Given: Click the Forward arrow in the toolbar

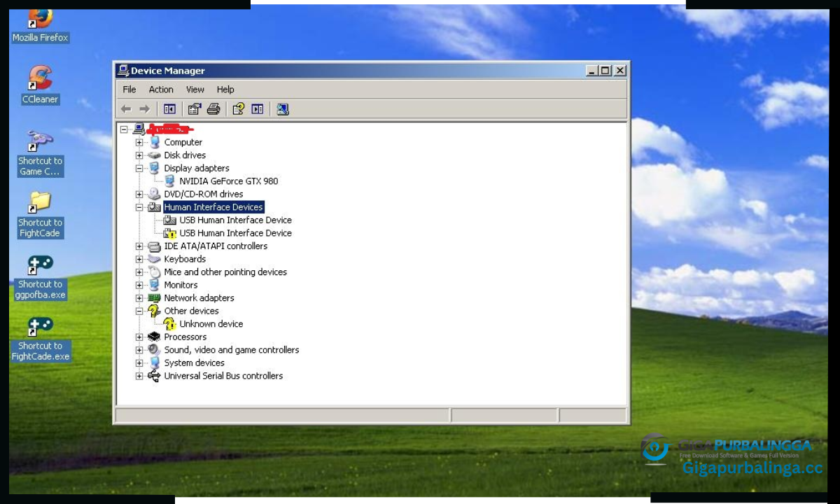Looking at the screenshot, I should (x=145, y=109).
